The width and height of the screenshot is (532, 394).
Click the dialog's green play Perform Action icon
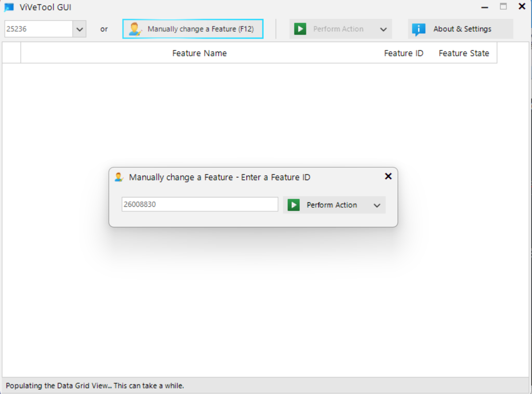click(294, 205)
